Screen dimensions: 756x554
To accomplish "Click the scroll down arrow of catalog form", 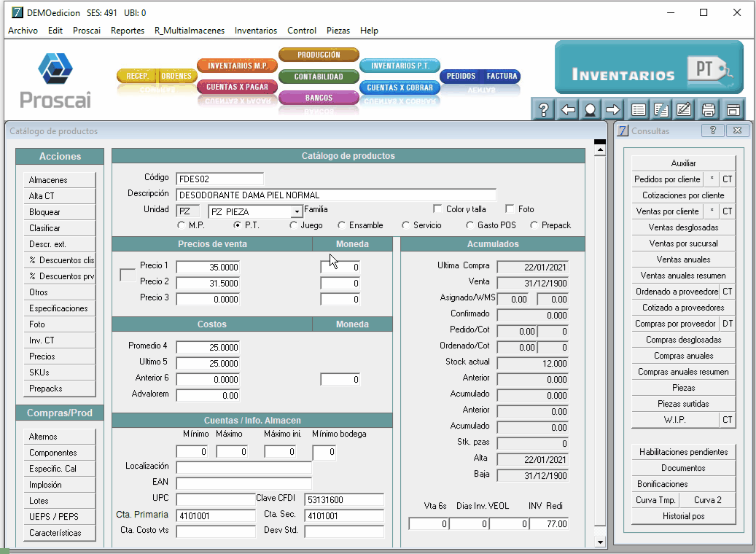I will 600,542.
